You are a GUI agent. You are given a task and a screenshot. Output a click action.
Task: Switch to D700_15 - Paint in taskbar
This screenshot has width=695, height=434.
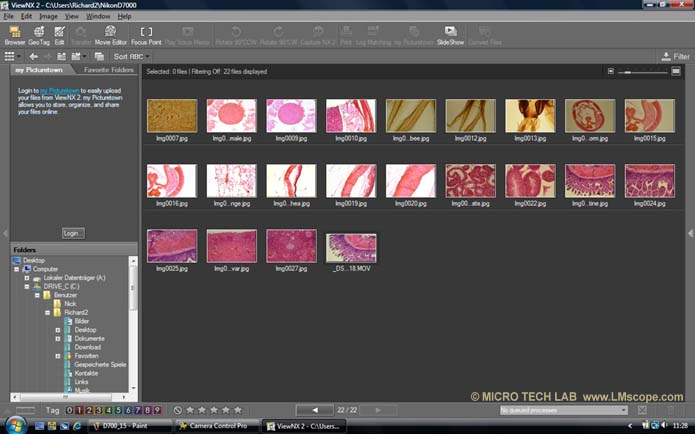129,426
